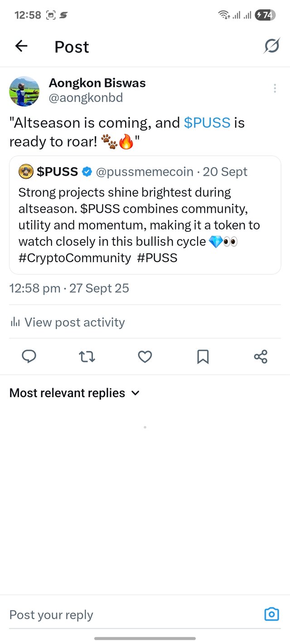Open the Grok icon in header
This screenshot has width=290, height=644.
(271, 46)
